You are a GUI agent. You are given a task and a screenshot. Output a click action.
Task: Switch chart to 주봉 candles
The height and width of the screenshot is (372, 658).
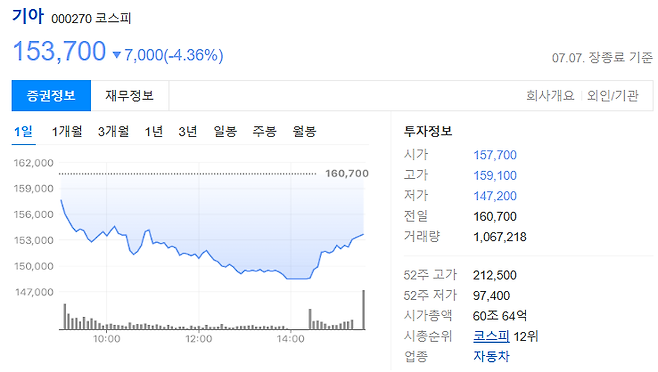pos(264,132)
